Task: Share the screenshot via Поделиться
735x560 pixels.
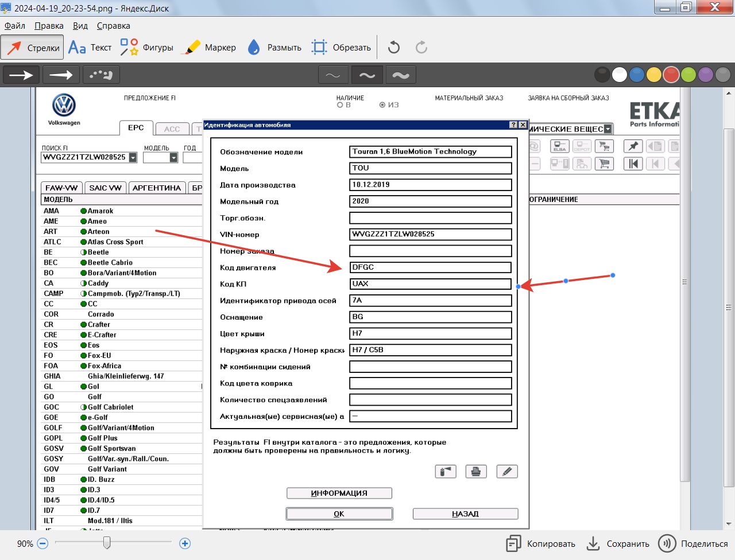Action: tap(693, 544)
